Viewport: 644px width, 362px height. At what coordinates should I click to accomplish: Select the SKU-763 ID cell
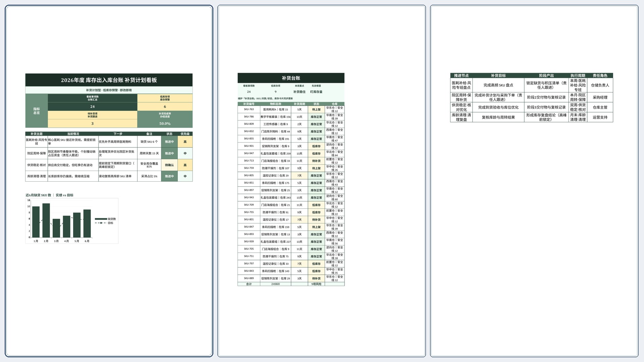249,110
